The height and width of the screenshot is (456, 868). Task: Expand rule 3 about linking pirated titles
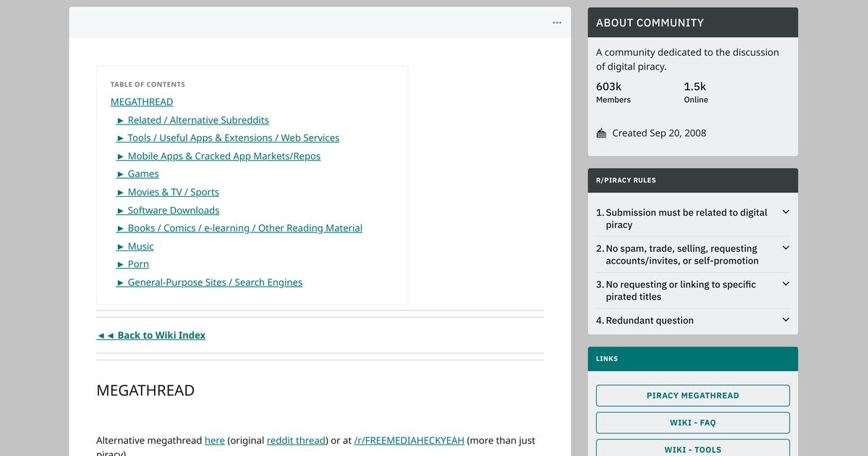(786, 284)
